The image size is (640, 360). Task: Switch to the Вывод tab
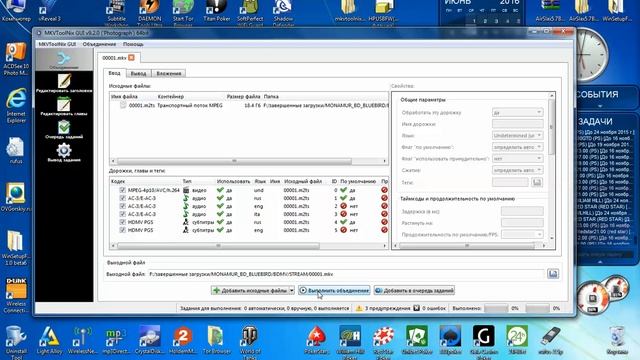(x=138, y=73)
